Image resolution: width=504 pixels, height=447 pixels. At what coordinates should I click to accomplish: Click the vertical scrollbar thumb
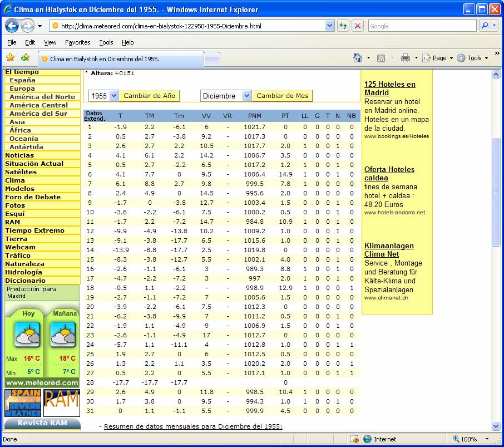click(x=496, y=192)
